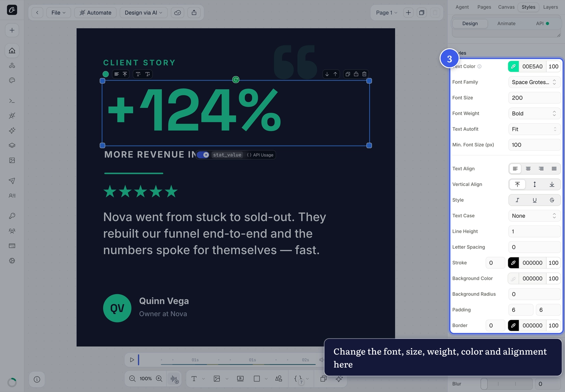
Task: Switch to the Pages tab
Action: [x=484, y=7]
